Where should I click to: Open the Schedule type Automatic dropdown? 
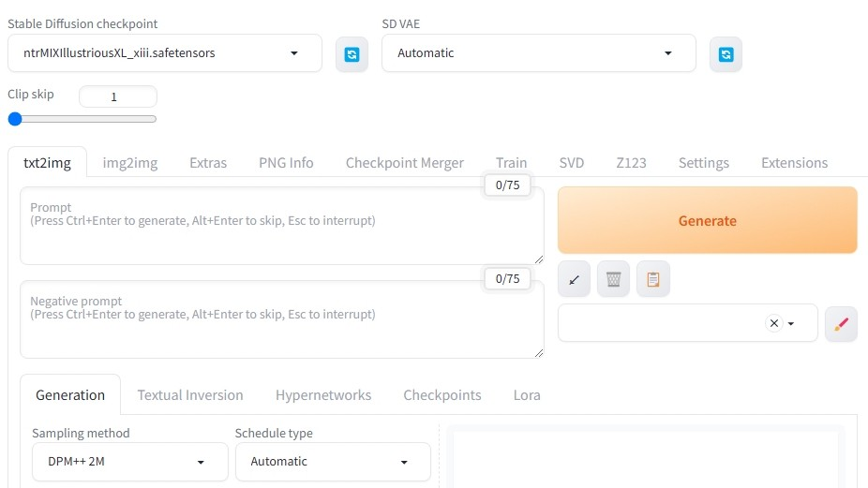tap(333, 462)
